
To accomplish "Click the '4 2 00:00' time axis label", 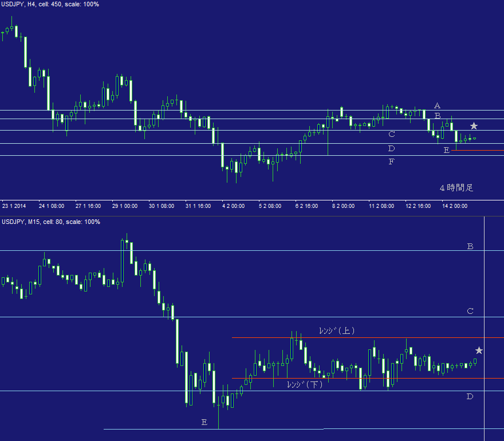I will click(x=233, y=206).
